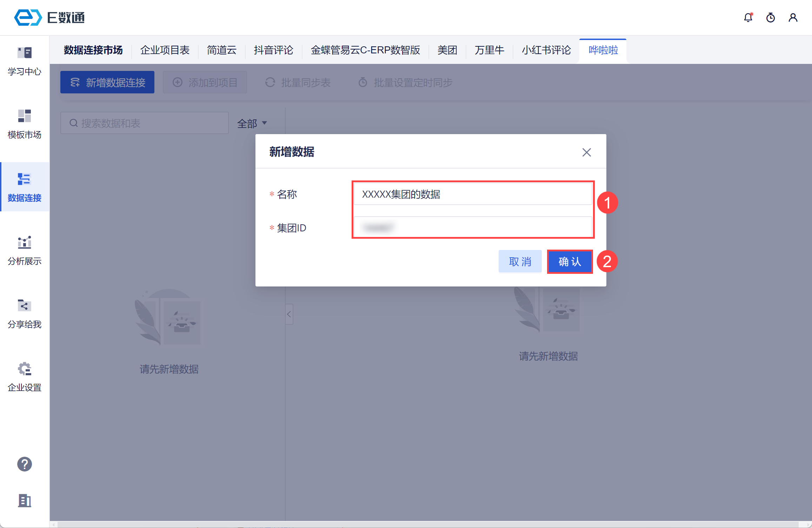Open the notification bell icon

[748, 18]
